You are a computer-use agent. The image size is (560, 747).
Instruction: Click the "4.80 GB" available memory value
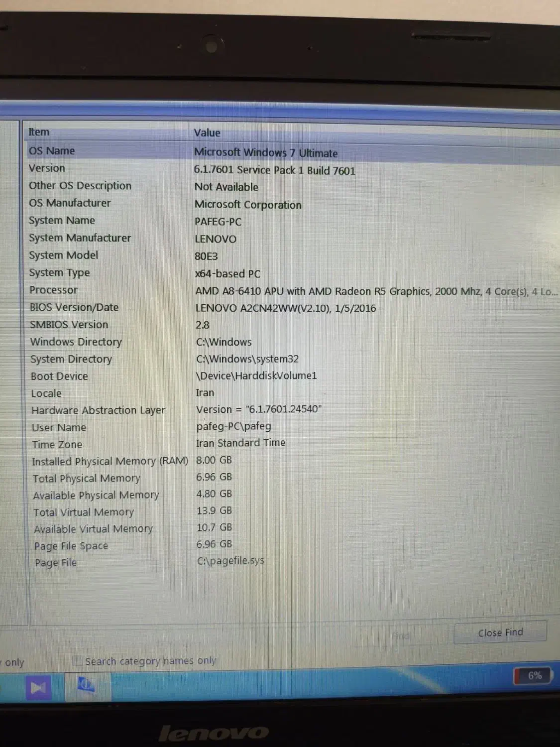click(214, 494)
